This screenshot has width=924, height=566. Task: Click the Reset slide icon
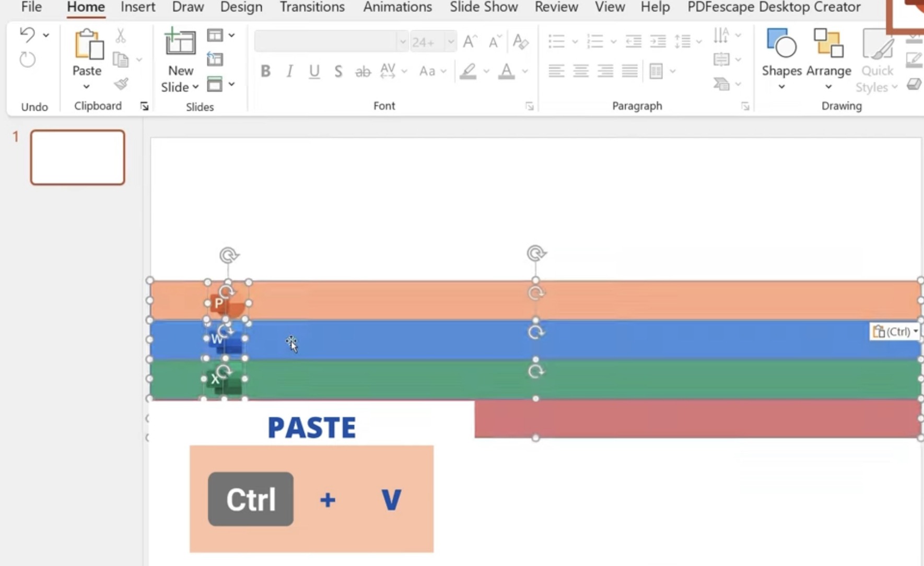coord(215,60)
